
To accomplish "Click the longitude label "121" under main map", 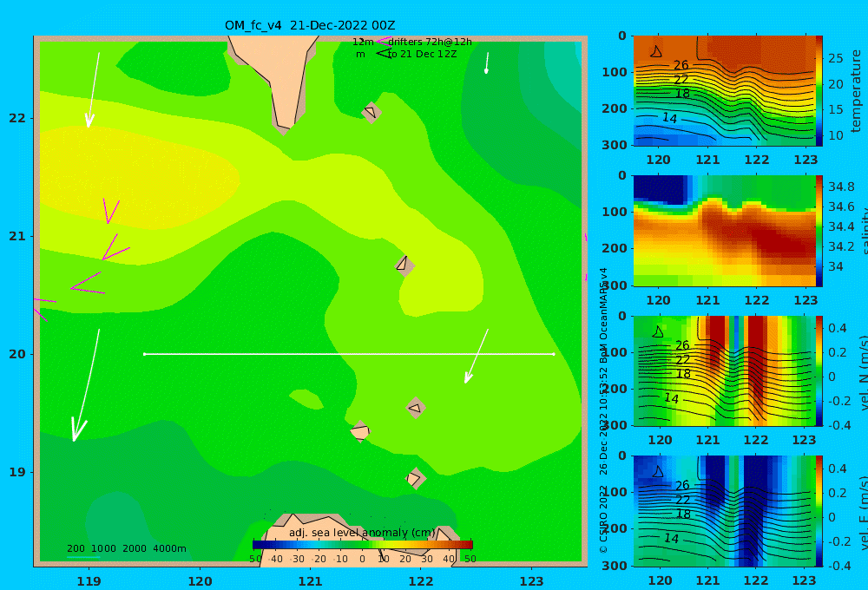I will click(310, 581).
